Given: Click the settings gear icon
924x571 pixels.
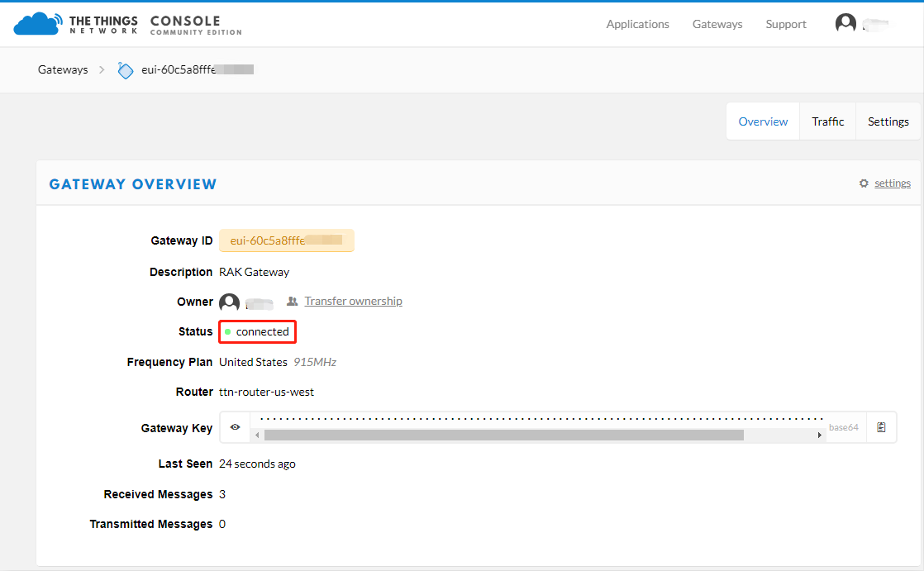Looking at the screenshot, I should (x=864, y=183).
